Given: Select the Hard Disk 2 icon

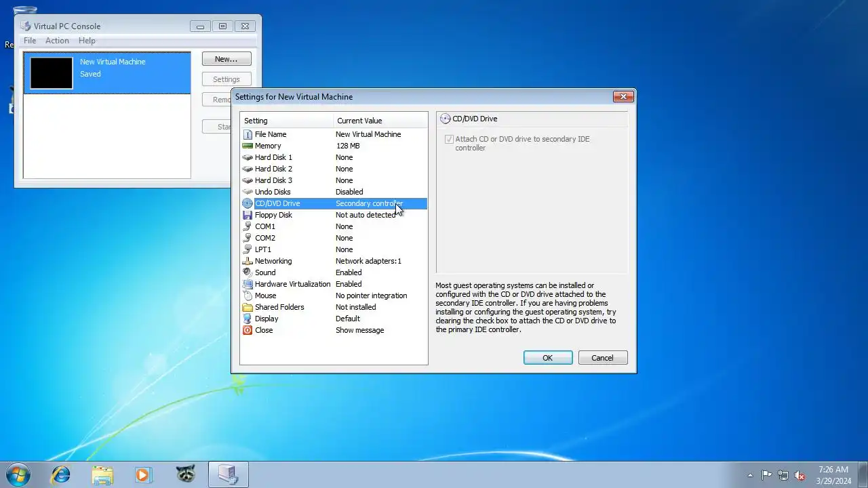Looking at the screenshot, I should [x=248, y=169].
